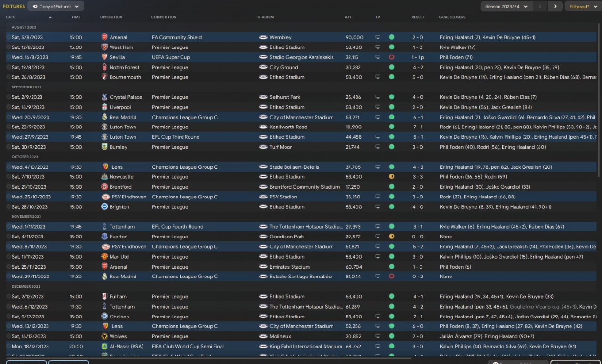Image resolution: width=602 pixels, height=364 pixels.
Task: Open the Copy of Fixtures view dropdown
Action: point(55,6)
